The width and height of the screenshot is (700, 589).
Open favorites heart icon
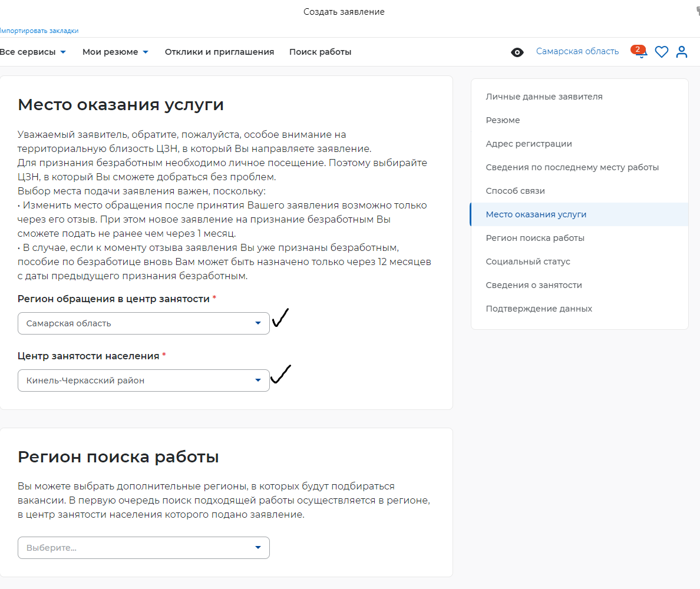[662, 52]
